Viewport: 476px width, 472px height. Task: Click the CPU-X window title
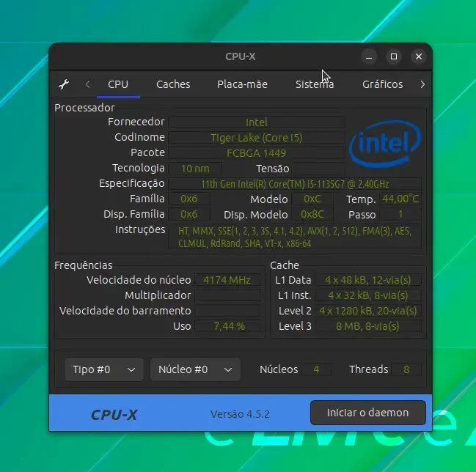coord(241,56)
